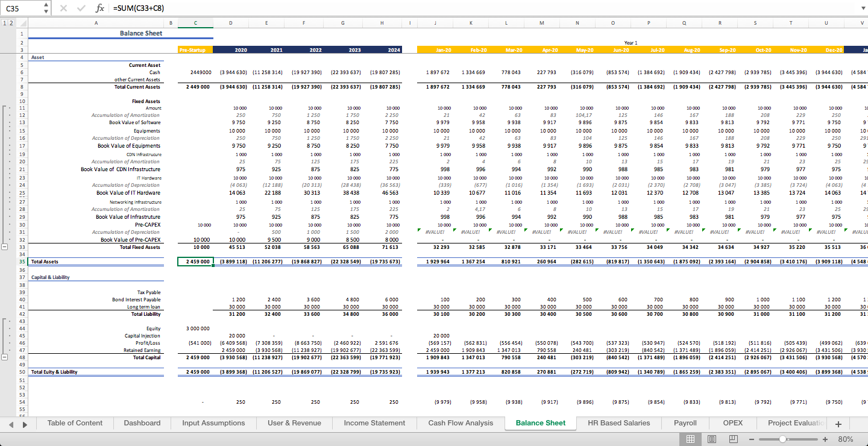868x446 pixels.
Task: Click into the formula bar text =SUM(C33+C8)
Action: (x=139, y=8)
